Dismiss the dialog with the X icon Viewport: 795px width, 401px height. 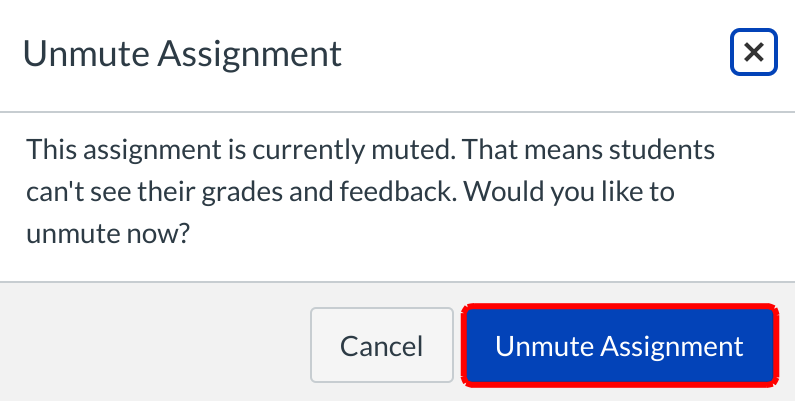(754, 53)
